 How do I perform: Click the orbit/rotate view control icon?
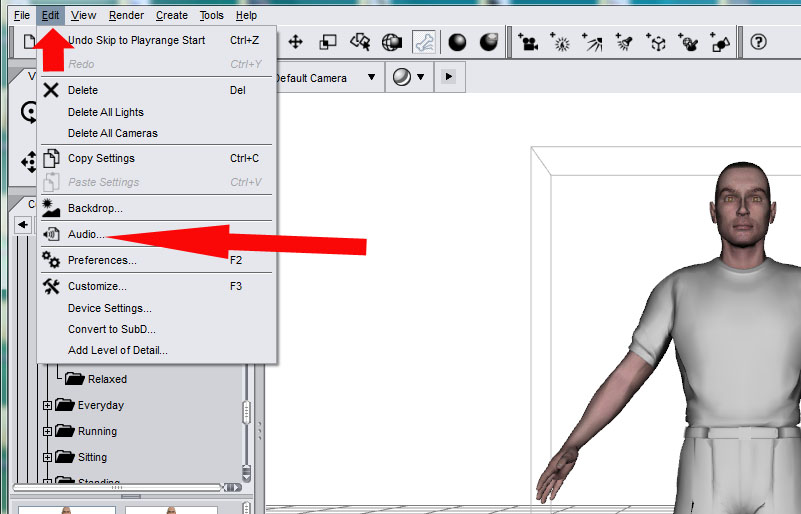click(29, 112)
